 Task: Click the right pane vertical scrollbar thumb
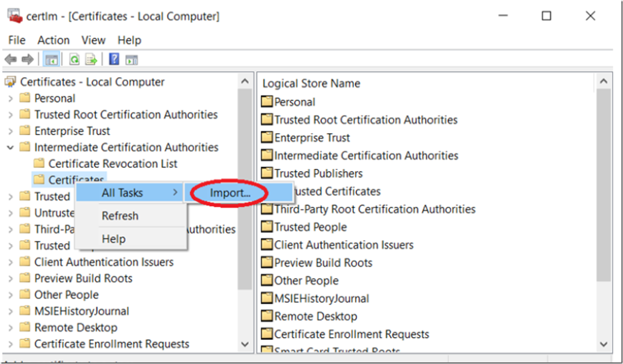603,185
